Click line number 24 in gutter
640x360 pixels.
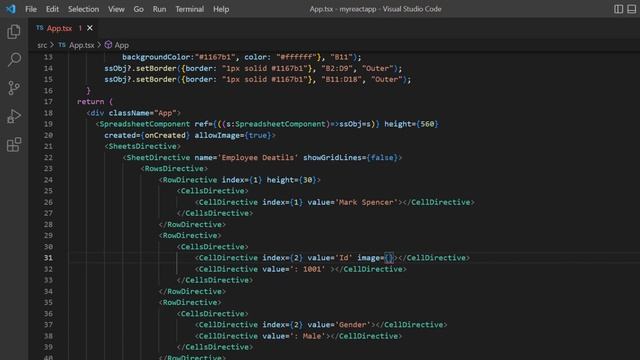coord(48,180)
